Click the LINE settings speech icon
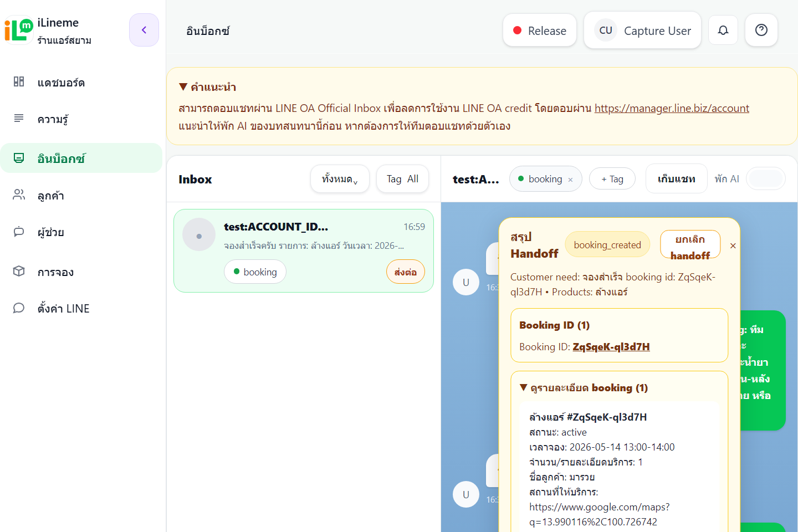 [19, 308]
